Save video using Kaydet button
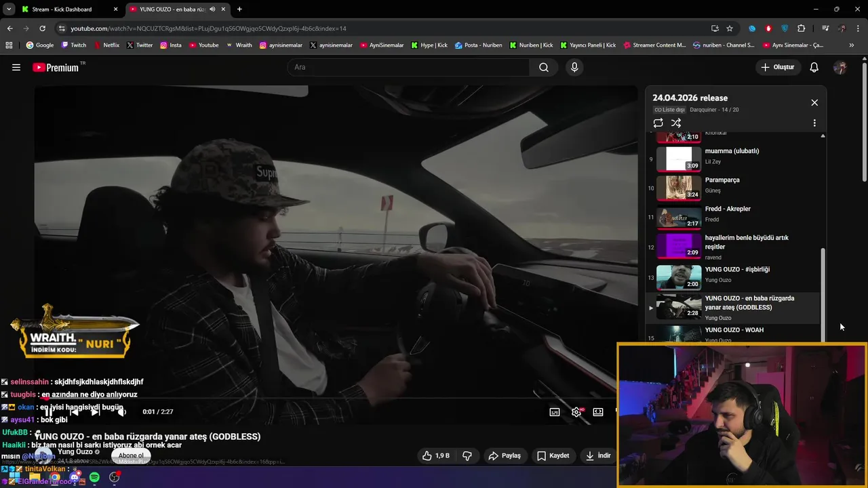Image resolution: width=868 pixels, height=488 pixels. [x=553, y=455]
